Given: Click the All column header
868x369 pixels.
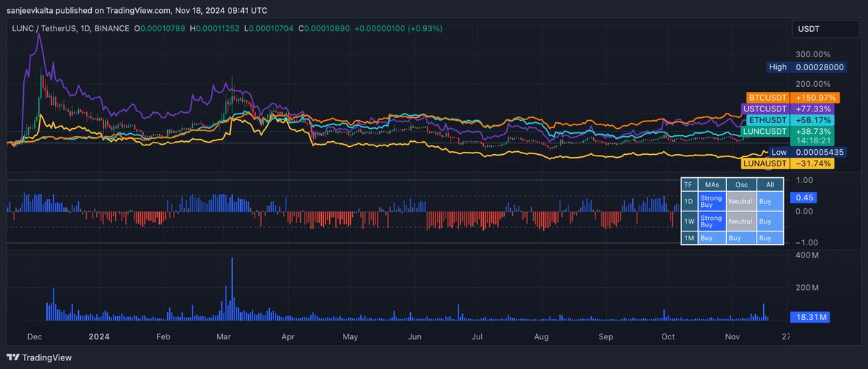Looking at the screenshot, I should click(770, 185).
